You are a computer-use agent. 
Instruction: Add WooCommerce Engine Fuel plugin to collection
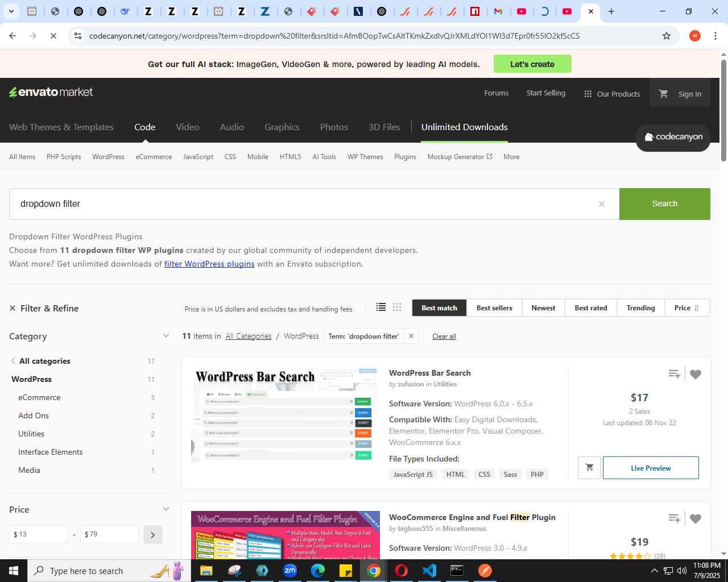tap(674, 518)
